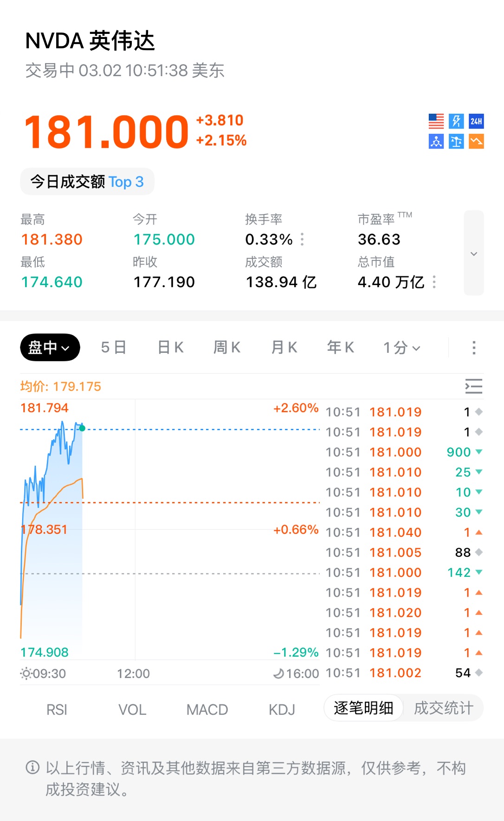The image size is (504, 821).
Task: Select the 日K chart tab
Action: click(x=171, y=348)
